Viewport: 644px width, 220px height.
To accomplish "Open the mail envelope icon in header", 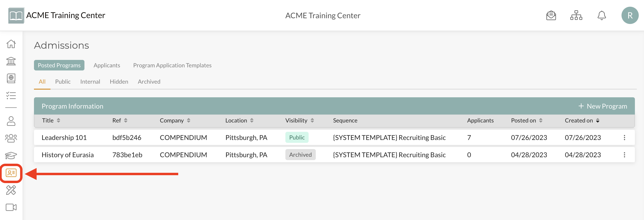I will [x=551, y=16].
